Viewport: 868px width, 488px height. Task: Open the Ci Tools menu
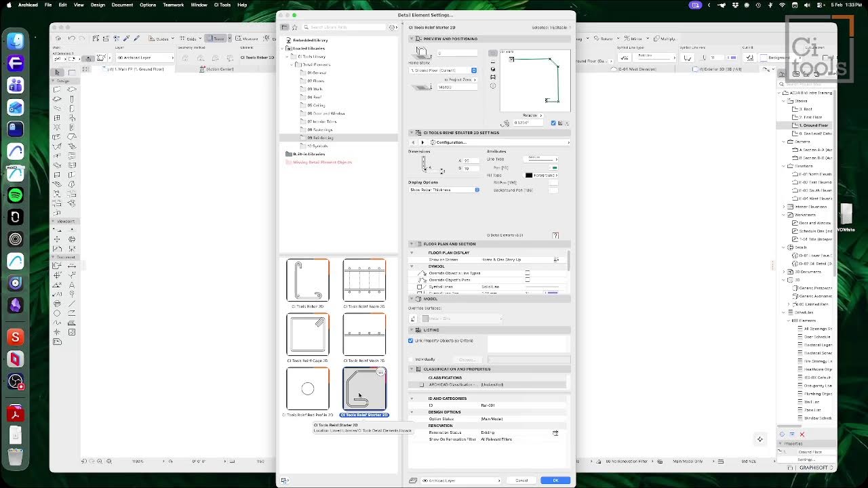222,5
